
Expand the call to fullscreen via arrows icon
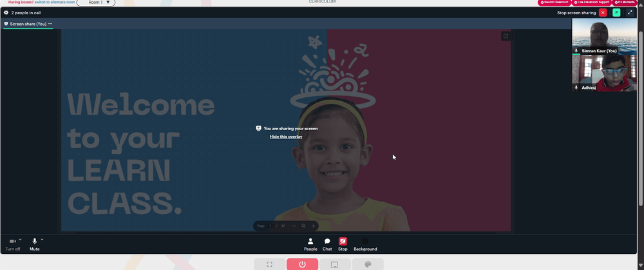[630, 13]
